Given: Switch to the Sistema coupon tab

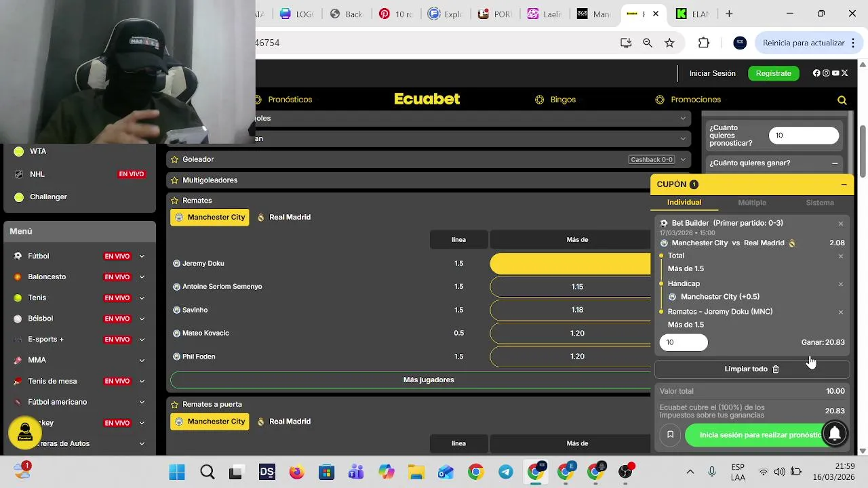Looking at the screenshot, I should (820, 203).
